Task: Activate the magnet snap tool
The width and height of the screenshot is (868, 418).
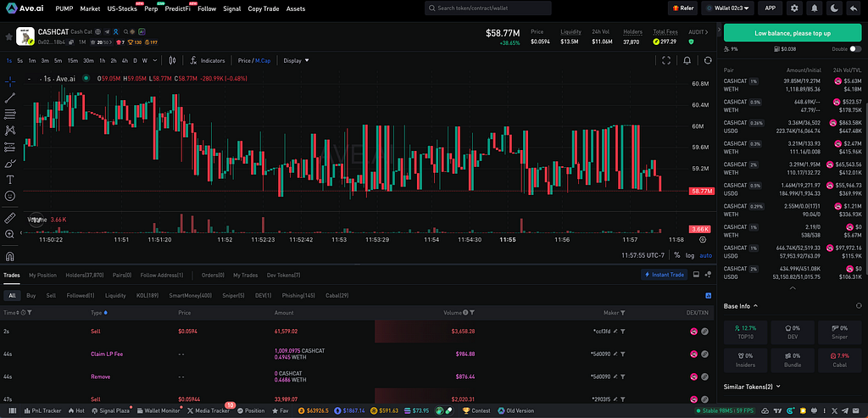Action: pos(10,256)
